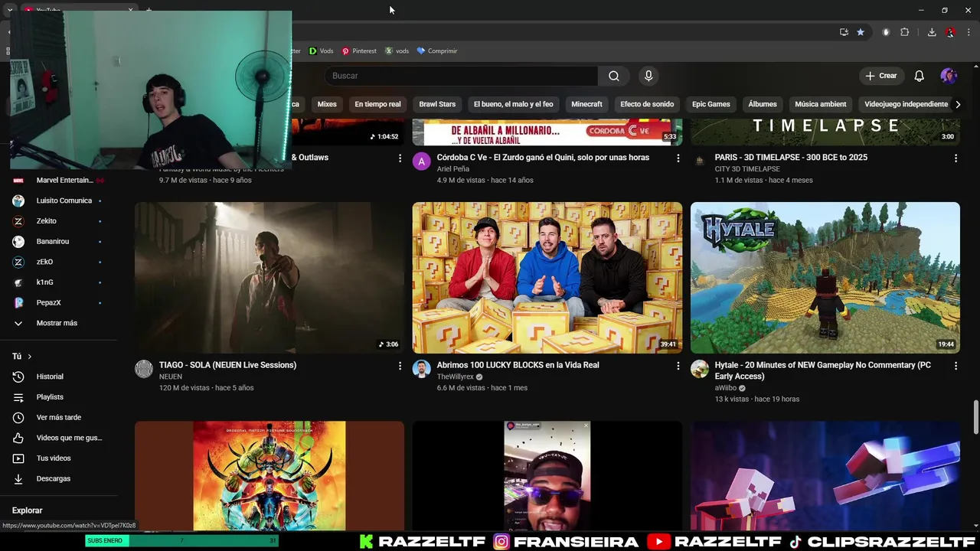
Task: Select the Álbumes filter chip
Action: 763,104
